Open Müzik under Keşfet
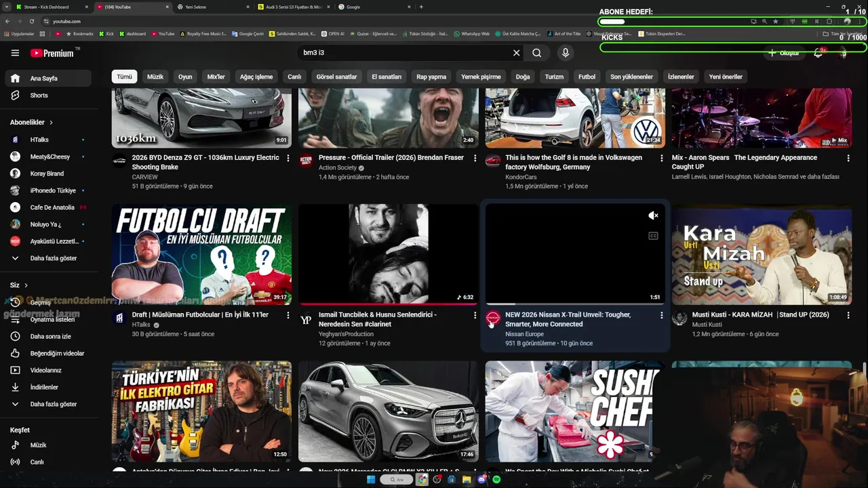868x488 pixels. pyautogui.click(x=47, y=445)
